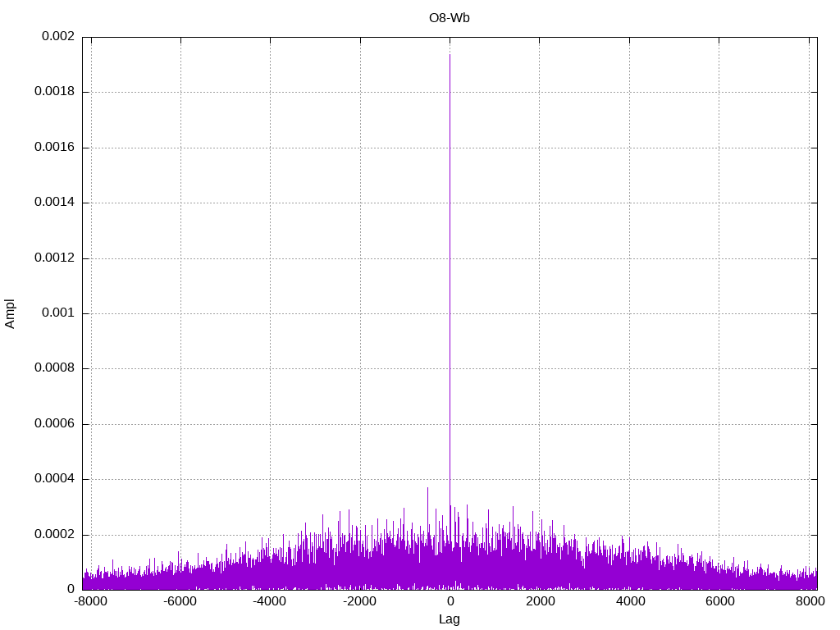The height and width of the screenshot is (630, 840).
Task: Click the 0.0006 amplitude tick label
Action: coord(54,424)
